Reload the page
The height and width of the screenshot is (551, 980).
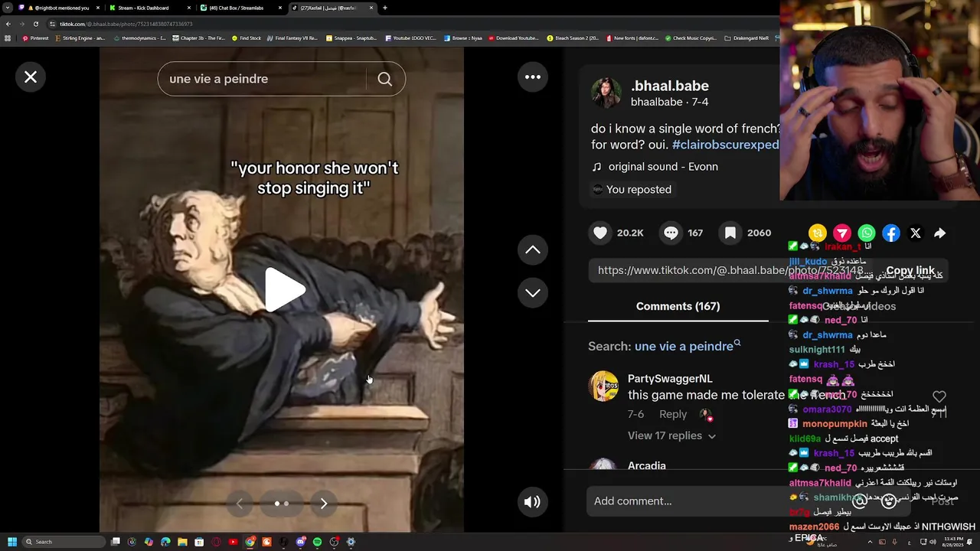[x=35, y=24]
